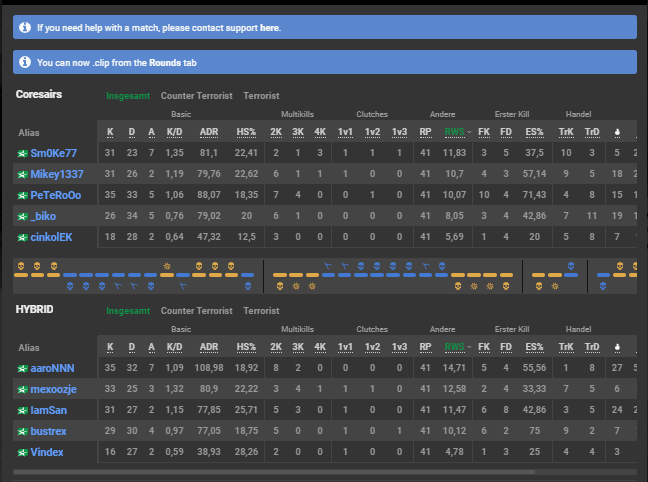Sort HYBRID table by D column

pos(132,347)
